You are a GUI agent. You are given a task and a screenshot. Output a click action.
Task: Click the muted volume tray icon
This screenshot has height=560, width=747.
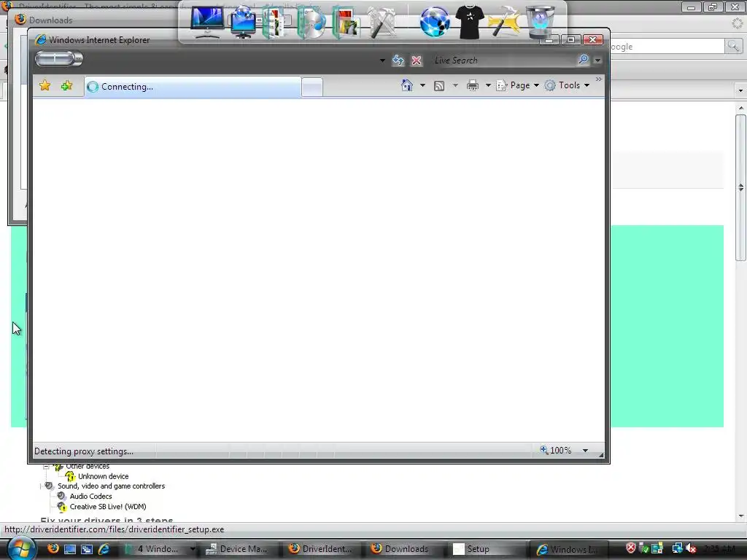[691, 548]
